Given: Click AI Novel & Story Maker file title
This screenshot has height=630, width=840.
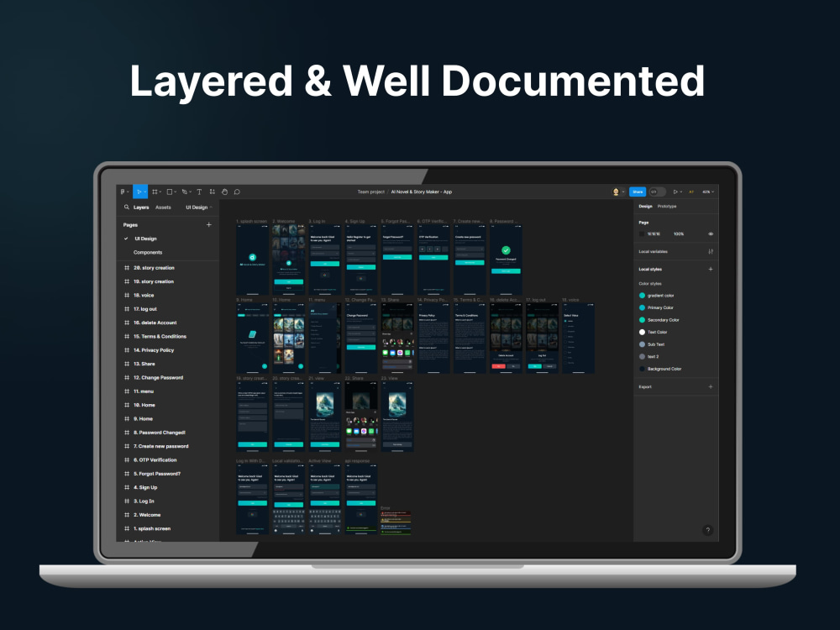Looking at the screenshot, I should click(422, 192).
